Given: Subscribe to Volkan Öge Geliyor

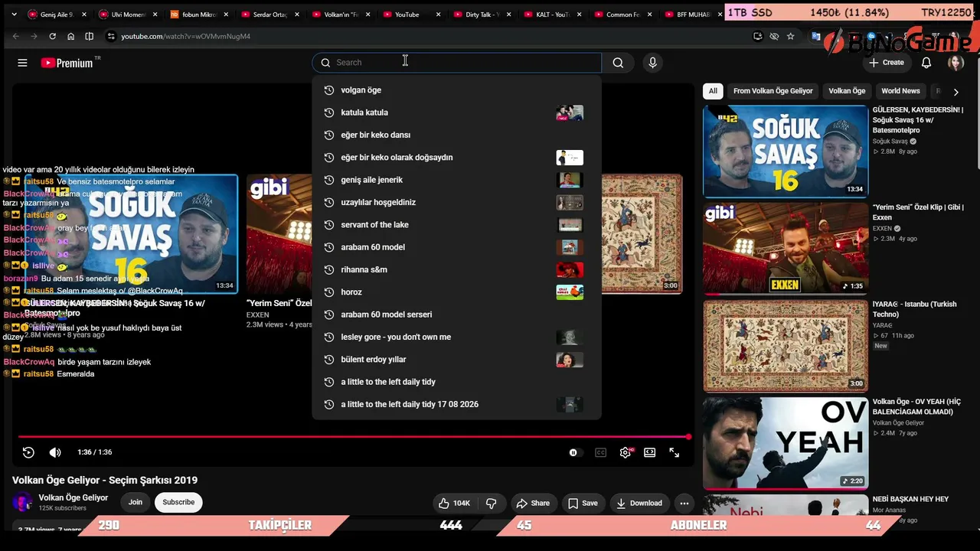Looking at the screenshot, I should [178, 502].
